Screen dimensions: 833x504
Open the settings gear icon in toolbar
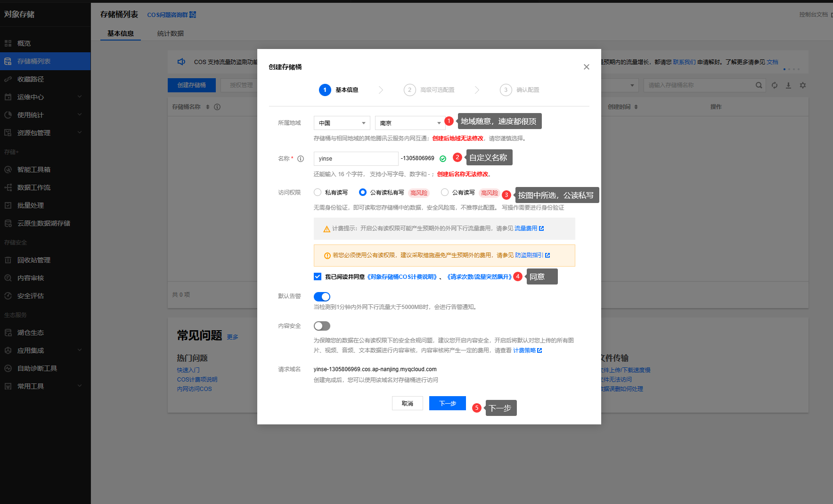(x=803, y=85)
